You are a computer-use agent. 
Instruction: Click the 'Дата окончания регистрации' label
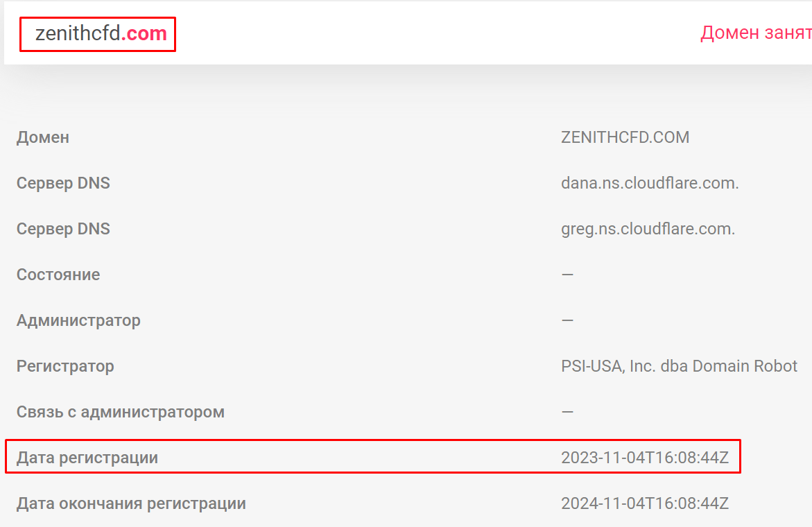131,503
